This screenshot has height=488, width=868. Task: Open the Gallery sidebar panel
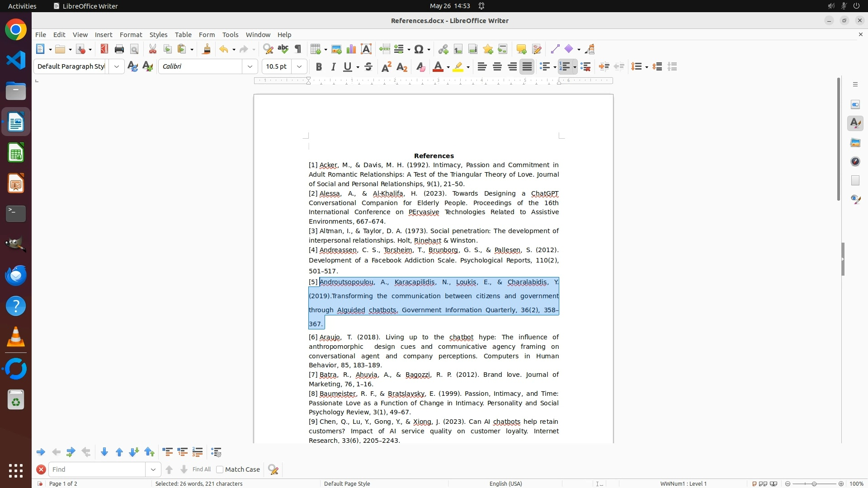(x=855, y=143)
